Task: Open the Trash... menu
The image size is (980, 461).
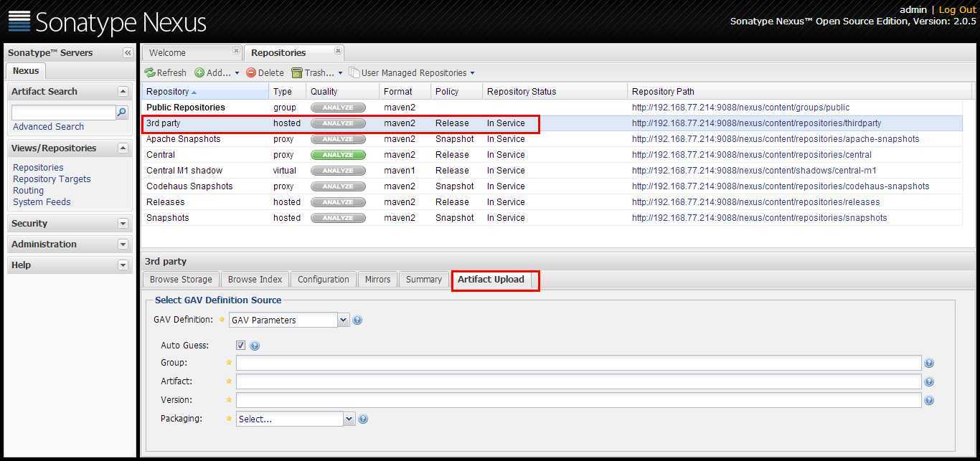Action: [317, 72]
